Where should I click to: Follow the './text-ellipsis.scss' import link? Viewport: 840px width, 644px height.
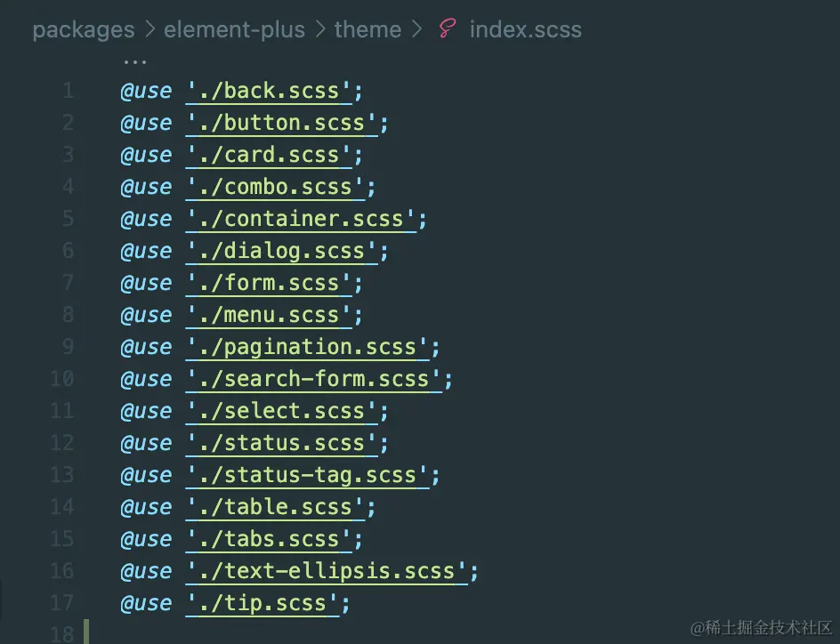[327, 571]
